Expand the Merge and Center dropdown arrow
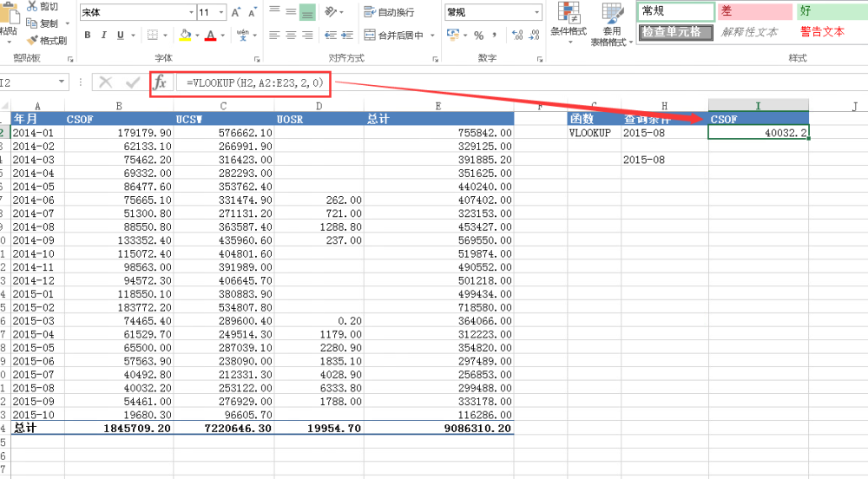Screen dimensions: 868x479 pyautogui.click(x=432, y=36)
